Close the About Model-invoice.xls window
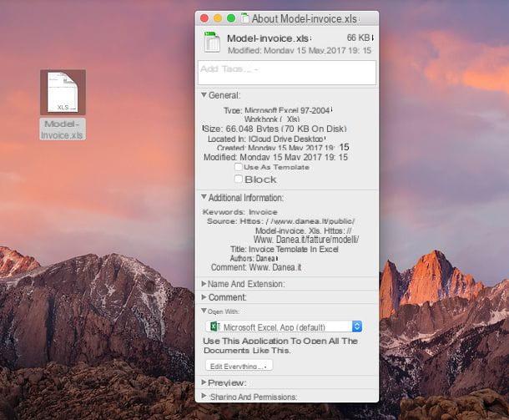The height and width of the screenshot is (420, 509). (x=204, y=18)
